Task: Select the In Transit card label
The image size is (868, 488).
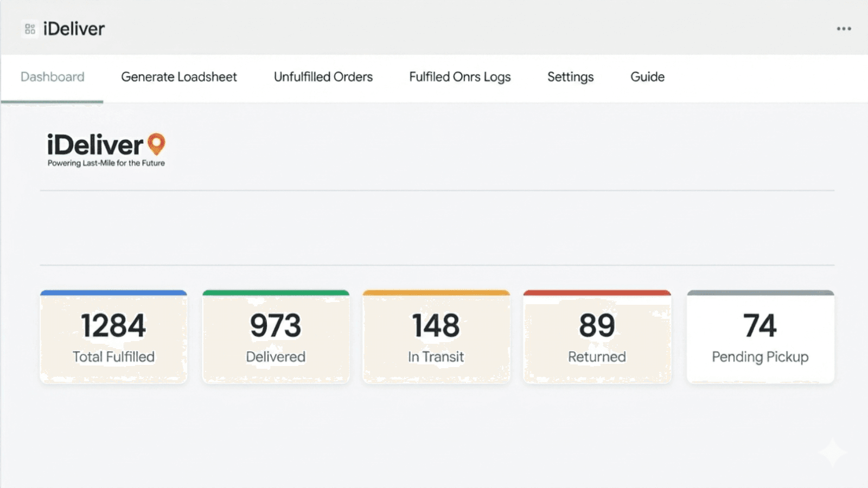Action: (x=436, y=357)
